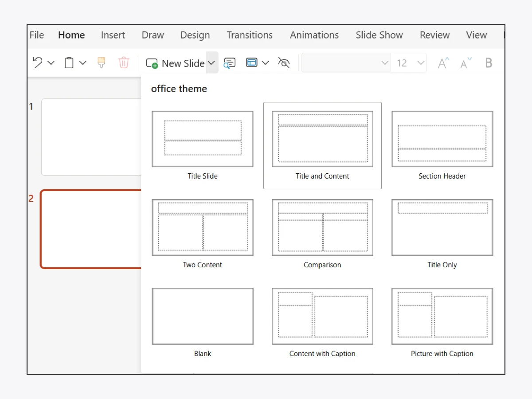Select slide 2 thumbnail in panel
The image size is (532, 399).
[91, 229]
